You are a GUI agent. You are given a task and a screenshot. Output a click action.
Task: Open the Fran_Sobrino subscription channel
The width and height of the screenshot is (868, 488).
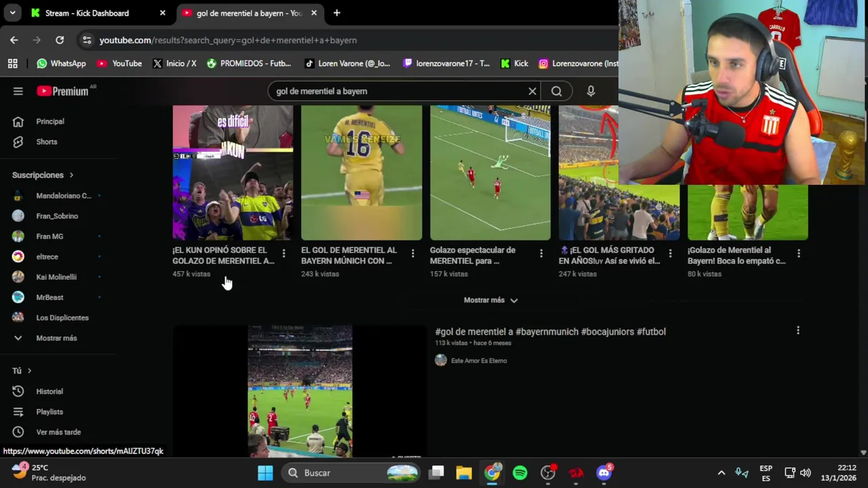(x=58, y=216)
